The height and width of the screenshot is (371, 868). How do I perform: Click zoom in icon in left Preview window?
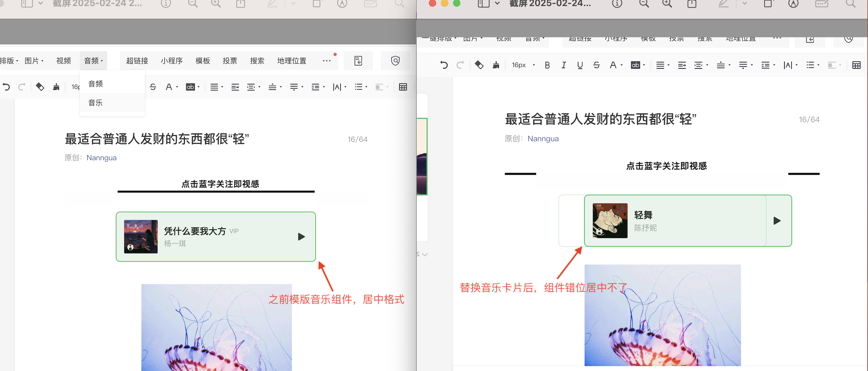coord(216,4)
